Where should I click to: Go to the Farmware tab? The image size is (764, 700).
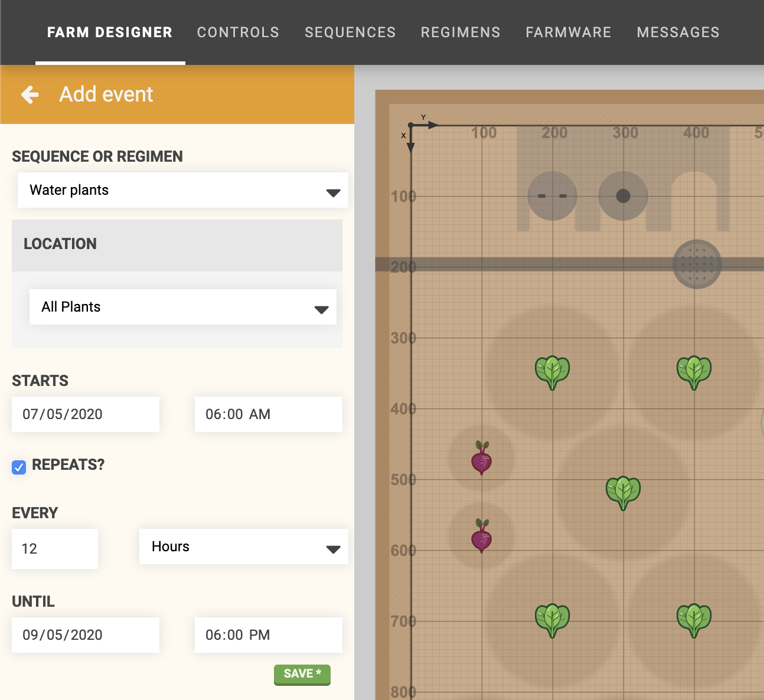569,32
